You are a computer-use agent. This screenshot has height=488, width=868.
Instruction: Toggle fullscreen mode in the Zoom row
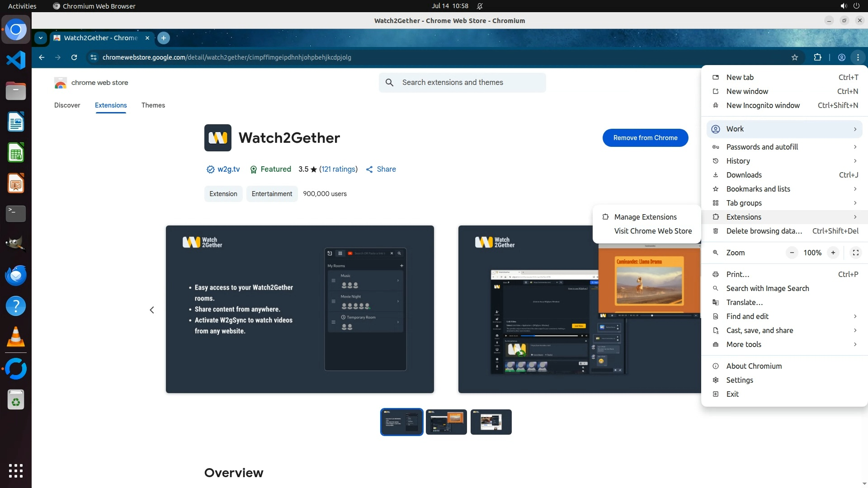pyautogui.click(x=855, y=253)
